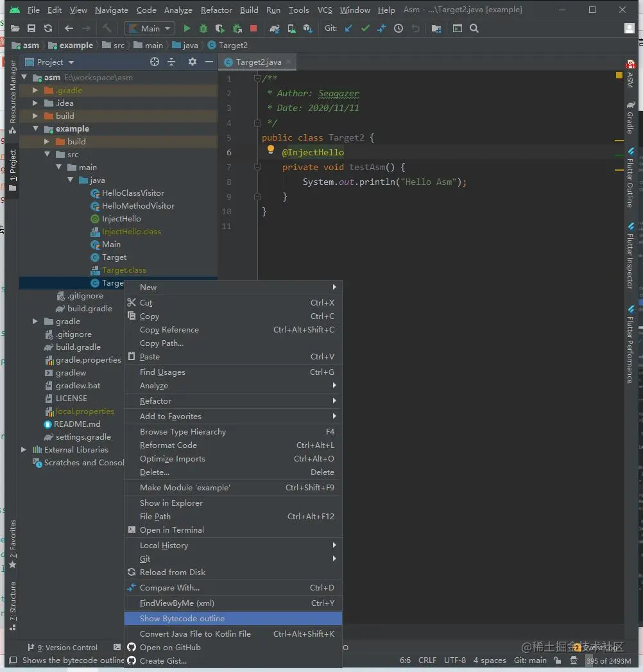The width and height of the screenshot is (643, 672).
Task: Click the Search Everywhere magnifier icon
Action: [x=474, y=29]
